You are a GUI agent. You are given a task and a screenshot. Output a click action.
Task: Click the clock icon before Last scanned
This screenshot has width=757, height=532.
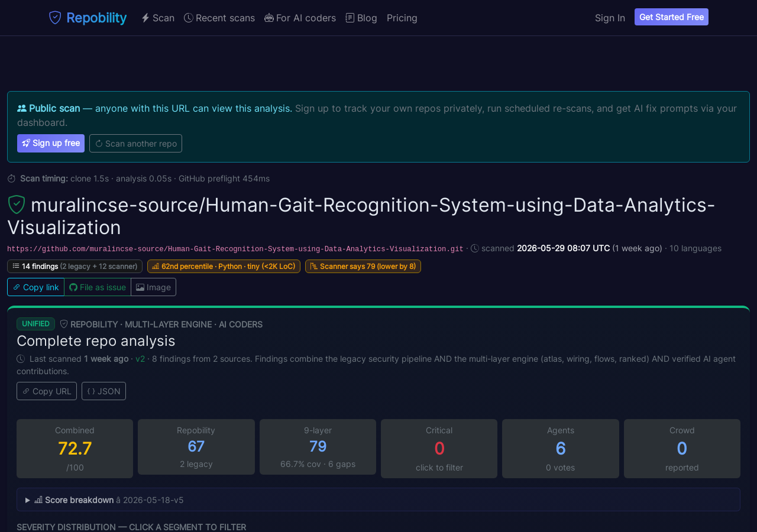click(21, 359)
